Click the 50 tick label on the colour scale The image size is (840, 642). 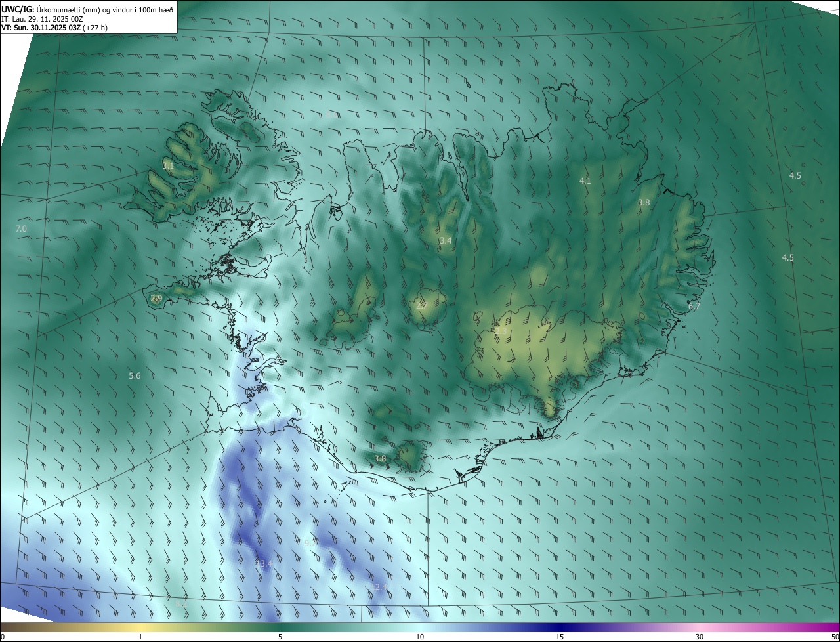pyautogui.click(x=835, y=637)
